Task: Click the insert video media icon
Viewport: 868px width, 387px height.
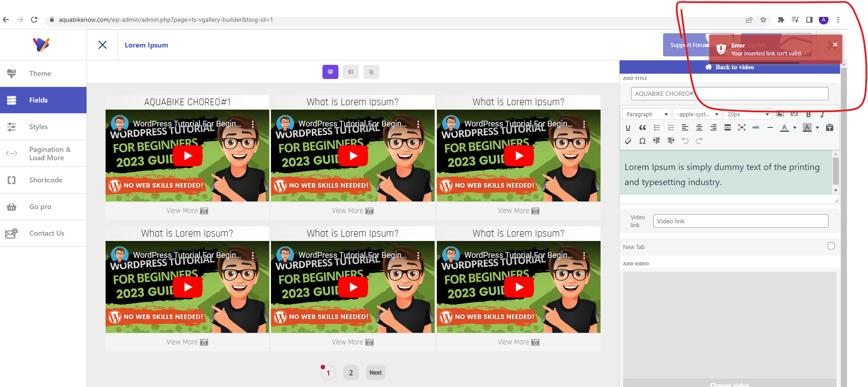Action: click(794, 114)
